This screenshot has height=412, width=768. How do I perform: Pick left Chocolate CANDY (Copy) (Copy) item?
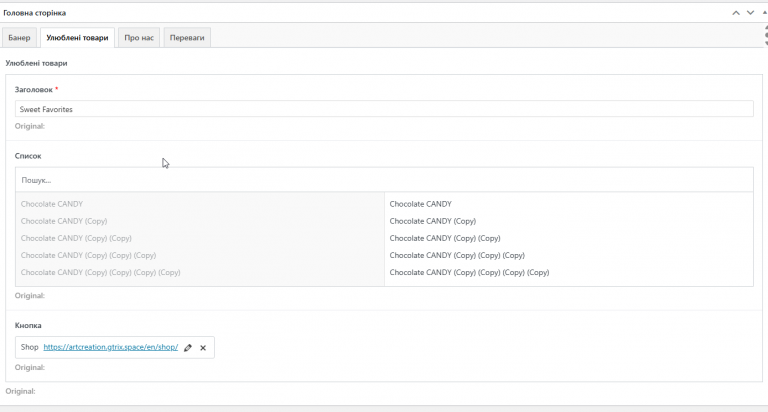coord(76,238)
